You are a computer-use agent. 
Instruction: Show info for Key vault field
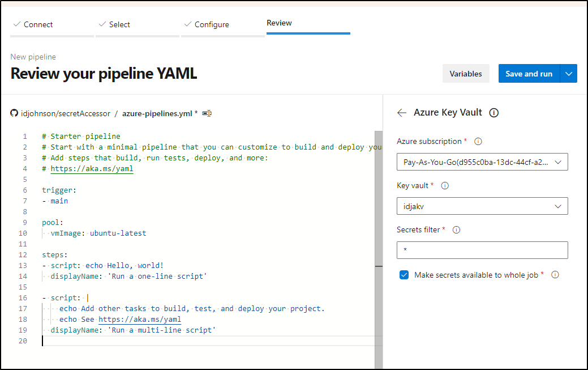pyautogui.click(x=445, y=185)
